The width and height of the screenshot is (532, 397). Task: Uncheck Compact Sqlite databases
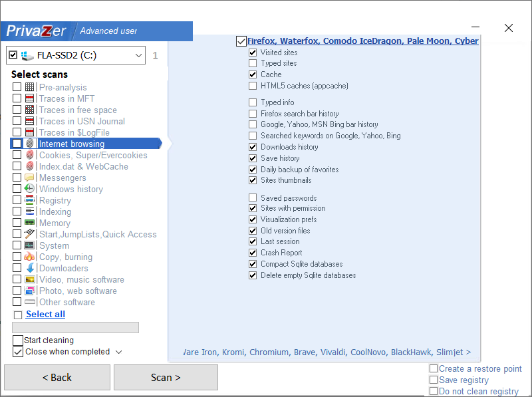click(x=253, y=264)
